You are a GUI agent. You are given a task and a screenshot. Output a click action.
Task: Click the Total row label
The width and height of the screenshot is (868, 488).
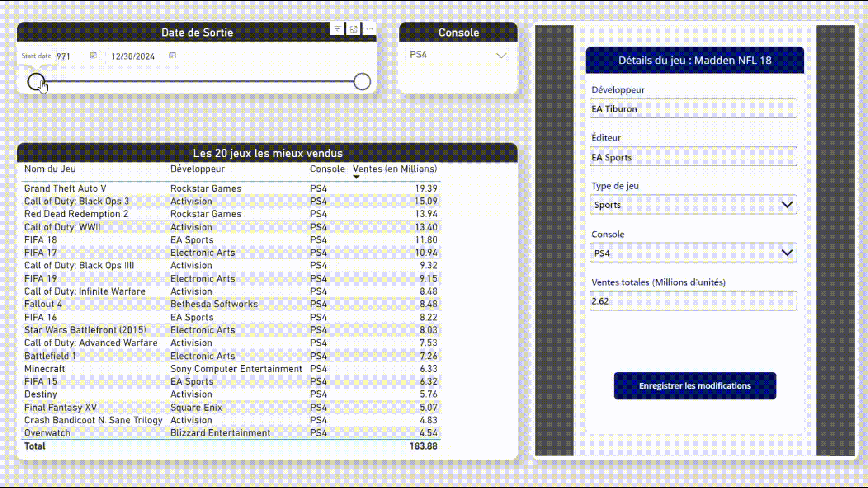point(35,446)
